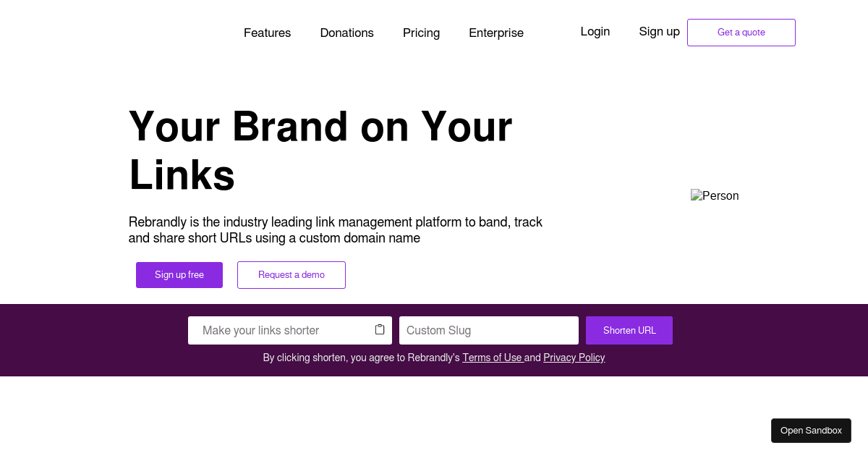
Task: Click the Login link
Action: coord(595,31)
